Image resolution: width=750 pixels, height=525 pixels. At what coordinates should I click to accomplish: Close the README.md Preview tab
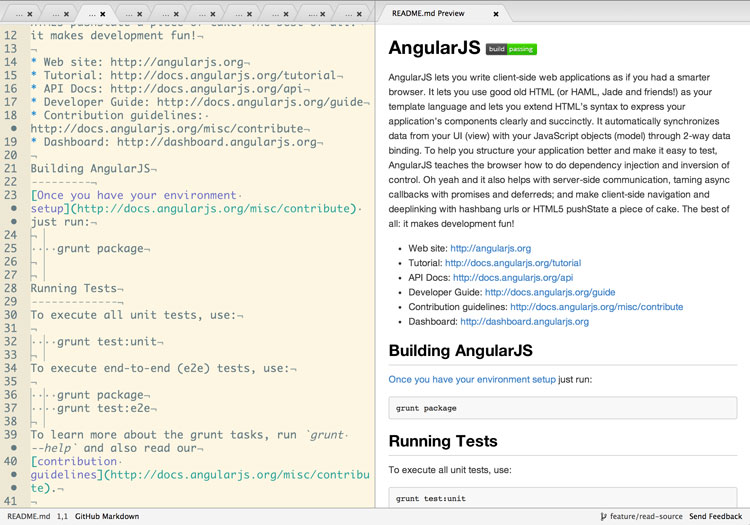click(496, 14)
